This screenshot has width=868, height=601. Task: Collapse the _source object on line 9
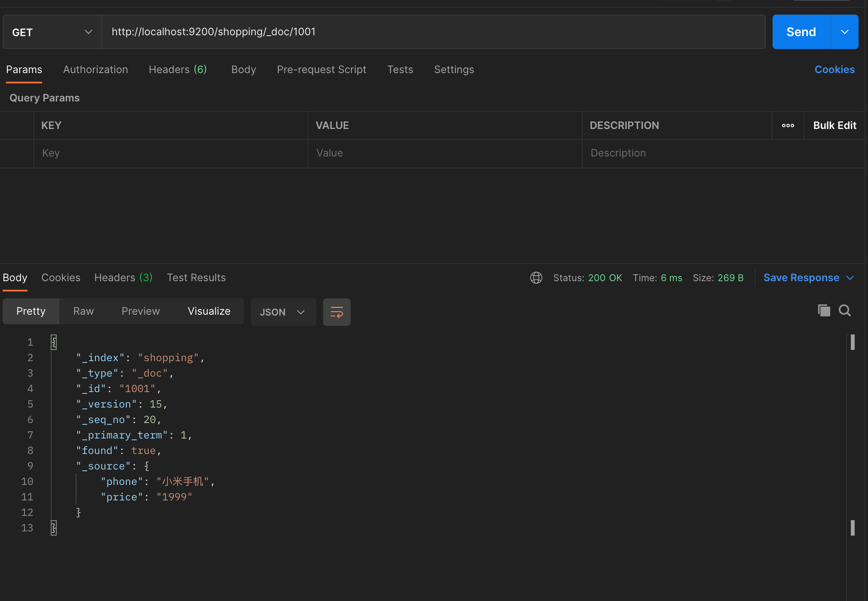click(147, 466)
